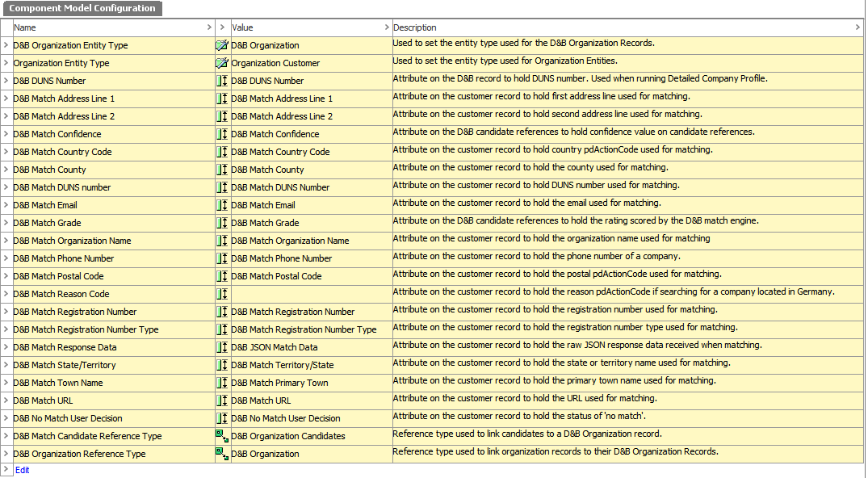
Task: Expand the D&B No Match User Decision row
Action: point(6,418)
